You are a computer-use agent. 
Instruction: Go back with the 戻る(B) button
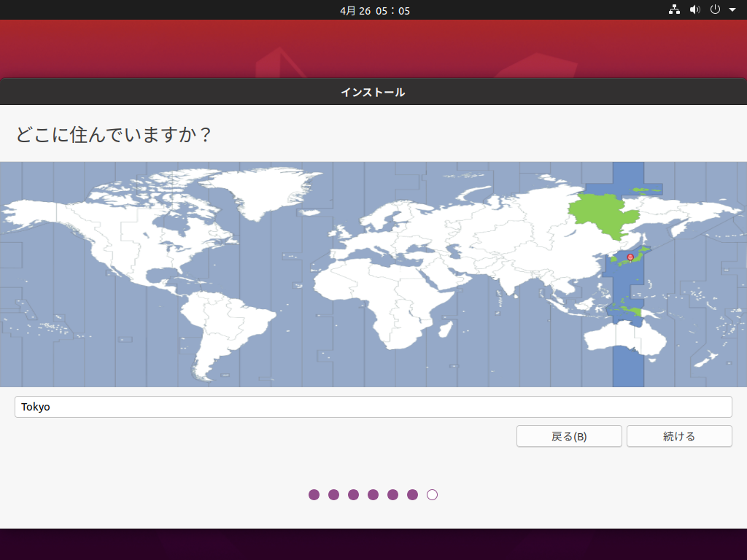click(569, 436)
